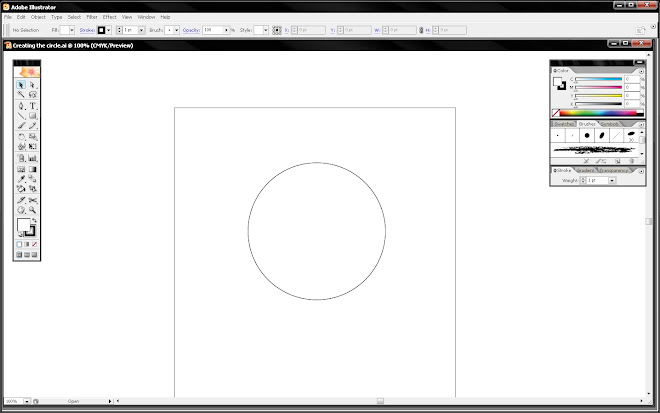660x413 pixels.
Task: Select the Eyedropper tool
Action: [21, 179]
